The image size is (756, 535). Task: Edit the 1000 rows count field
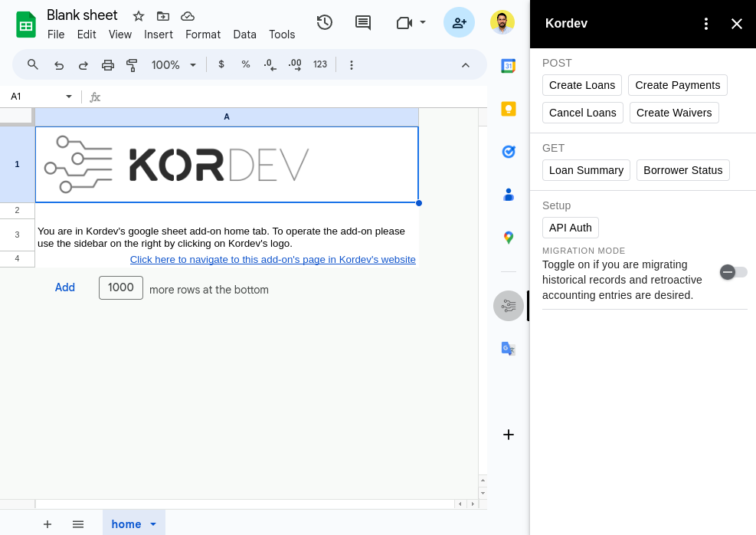[120, 287]
